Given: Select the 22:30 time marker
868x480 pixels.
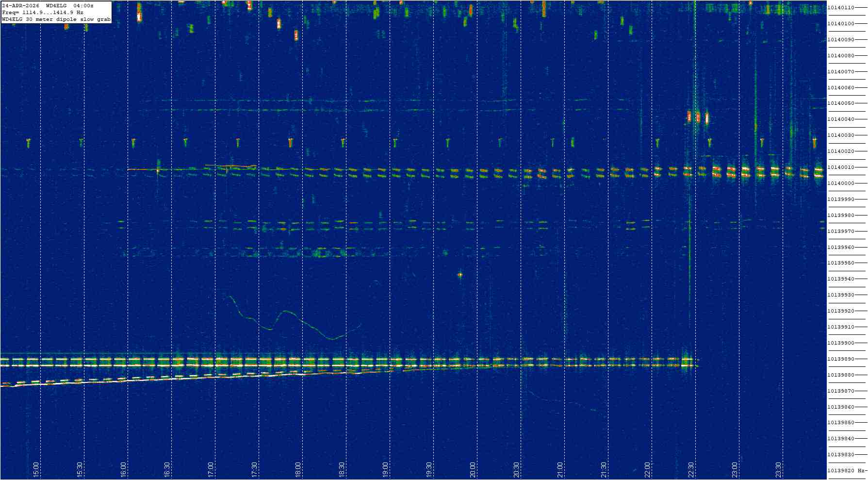Looking at the screenshot, I should 691,469.
